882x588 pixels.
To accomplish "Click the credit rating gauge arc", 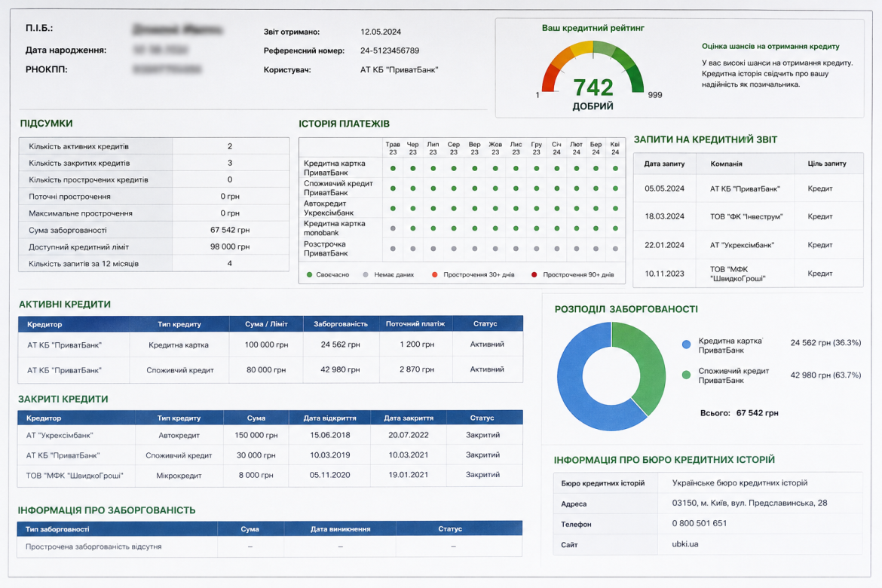I will (593, 62).
